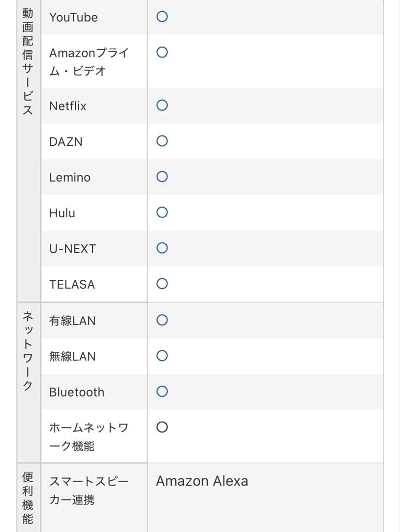The height and width of the screenshot is (532, 400).
Task: Click the Amazon Alexa value text
Action: point(202,481)
